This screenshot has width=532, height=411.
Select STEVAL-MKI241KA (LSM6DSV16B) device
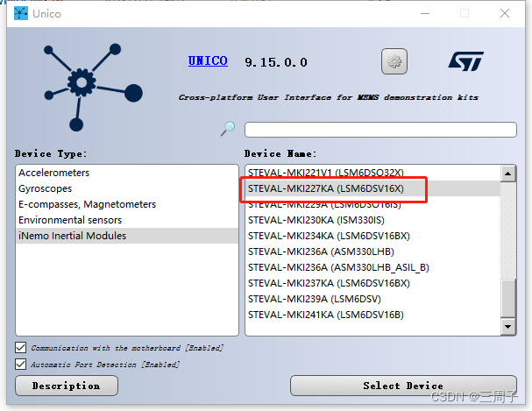[x=372, y=315]
